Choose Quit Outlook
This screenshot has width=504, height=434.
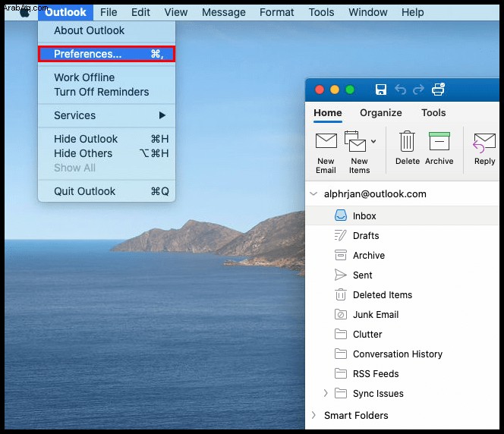107,191
